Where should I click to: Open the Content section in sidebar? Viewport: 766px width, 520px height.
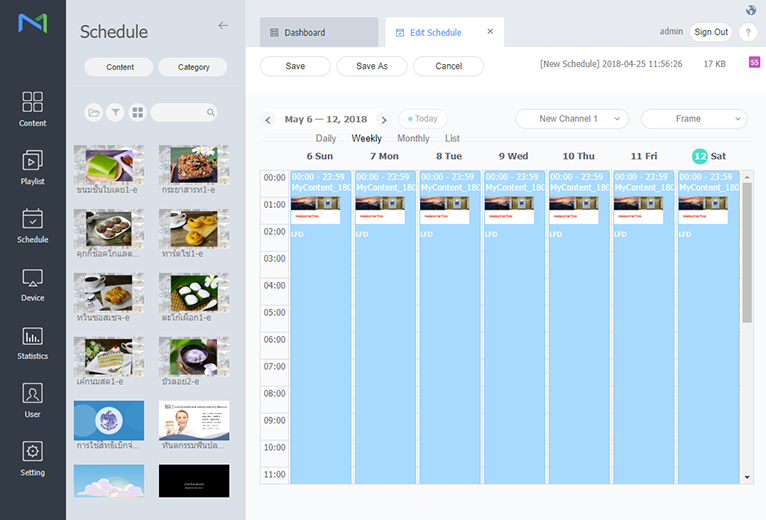[32, 109]
